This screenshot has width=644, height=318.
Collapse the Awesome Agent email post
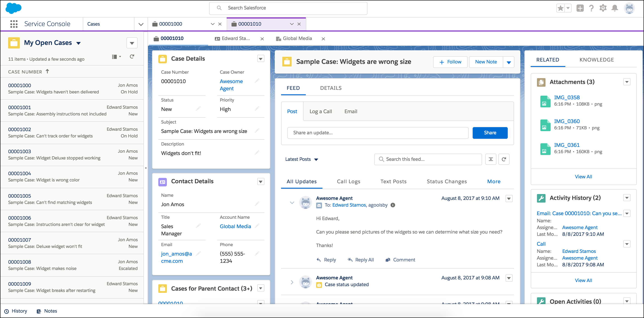(x=292, y=202)
